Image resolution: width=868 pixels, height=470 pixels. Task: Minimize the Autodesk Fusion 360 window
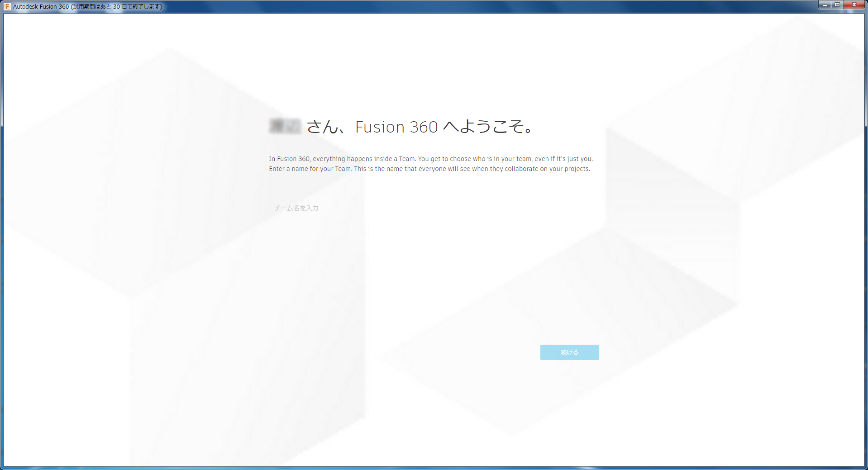click(x=825, y=5)
